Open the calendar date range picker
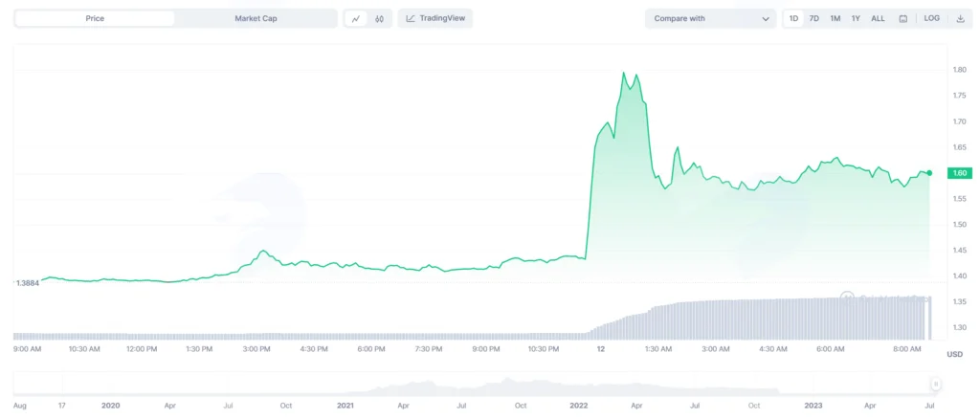Screen dimensions: 980x419 pyautogui.click(x=902, y=19)
